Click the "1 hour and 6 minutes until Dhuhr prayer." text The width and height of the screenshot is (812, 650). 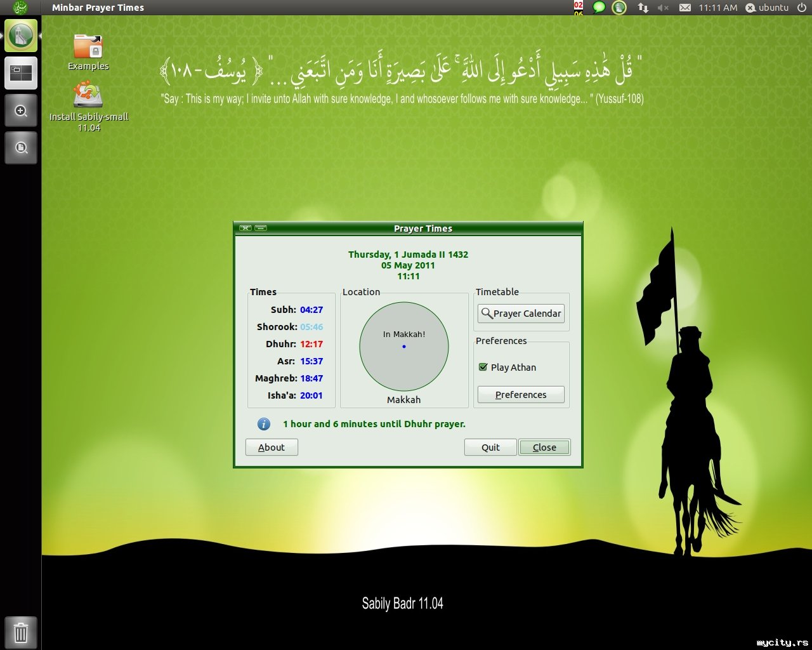(374, 424)
